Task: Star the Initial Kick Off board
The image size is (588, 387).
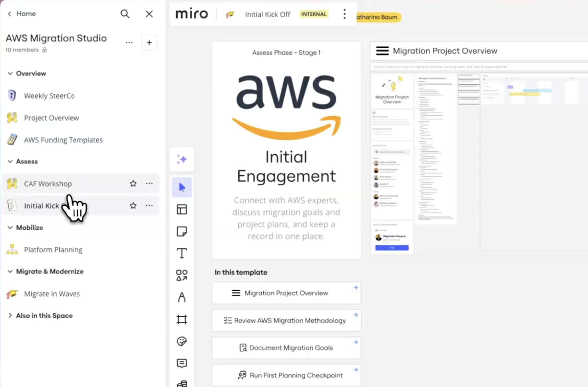Action: tap(133, 206)
